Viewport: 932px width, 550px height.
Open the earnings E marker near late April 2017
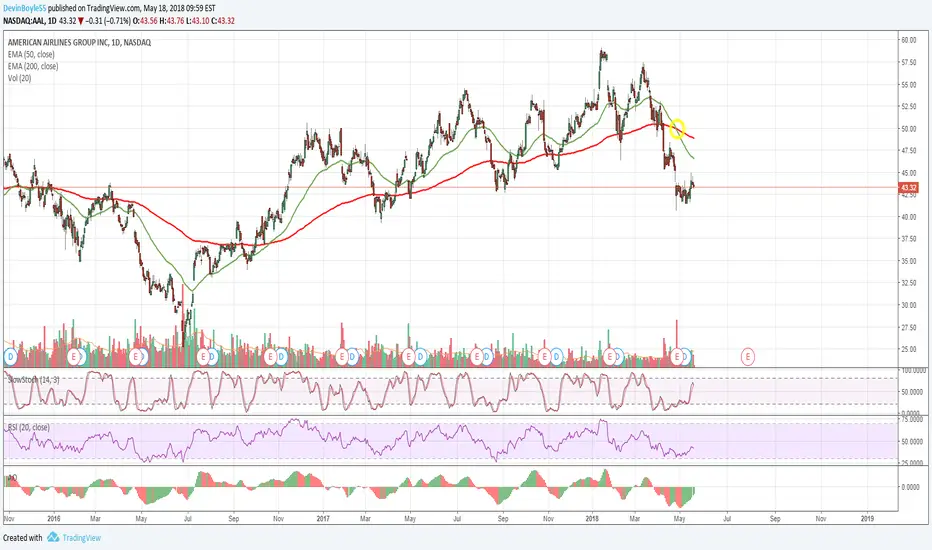(408, 357)
